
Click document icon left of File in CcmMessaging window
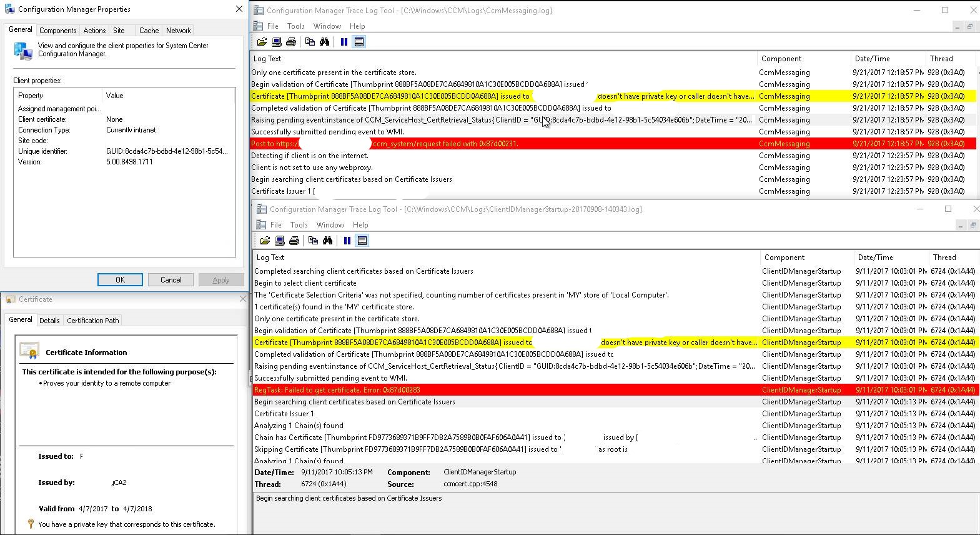click(x=258, y=26)
